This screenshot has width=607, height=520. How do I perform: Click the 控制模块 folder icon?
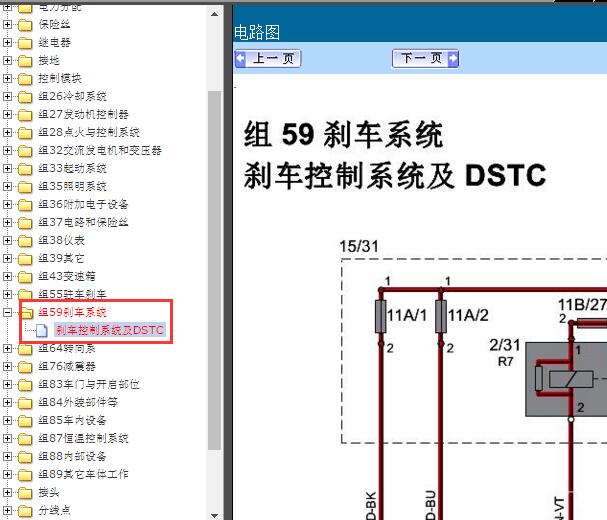click(25, 79)
